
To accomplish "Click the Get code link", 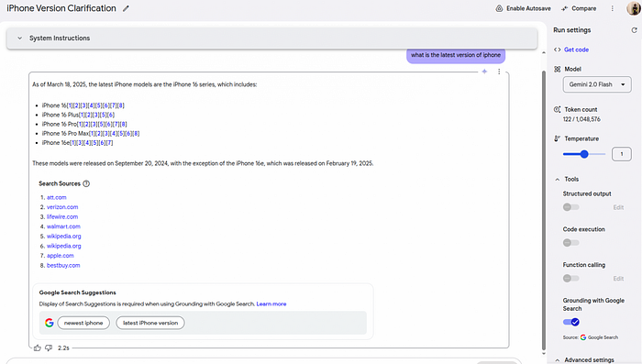I will (576, 50).
